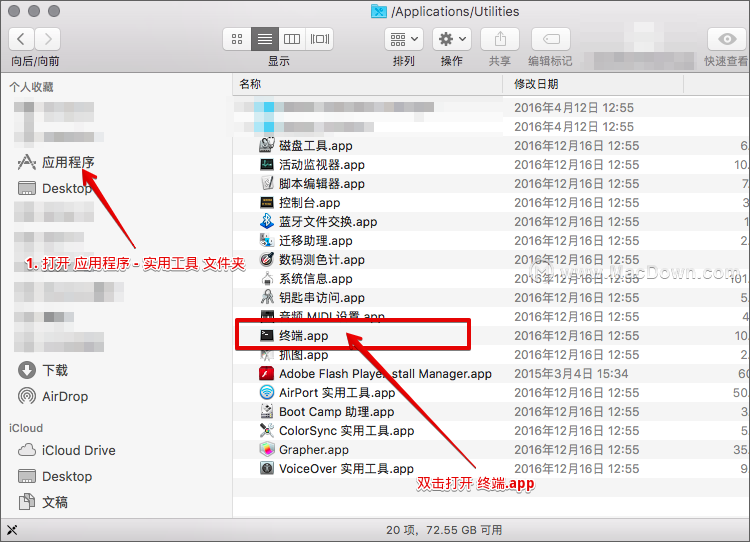Go back with the left chevron button

pyautogui.click(x=21, y=39)
